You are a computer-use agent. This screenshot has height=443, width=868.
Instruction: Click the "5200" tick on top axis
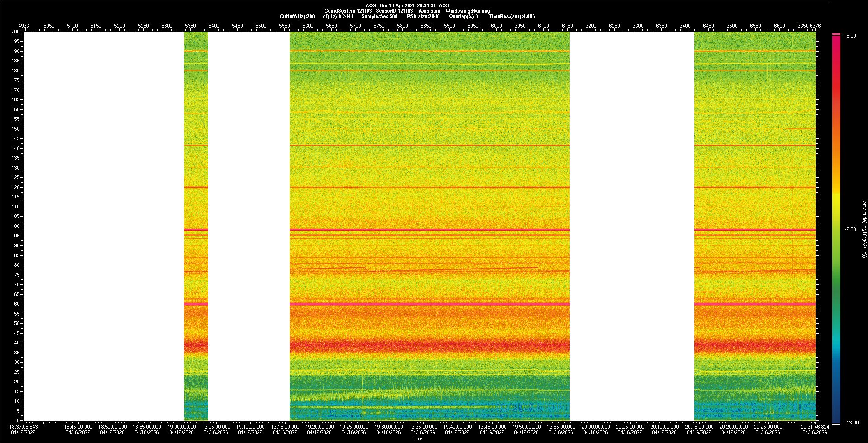click(x=119, y=26)
